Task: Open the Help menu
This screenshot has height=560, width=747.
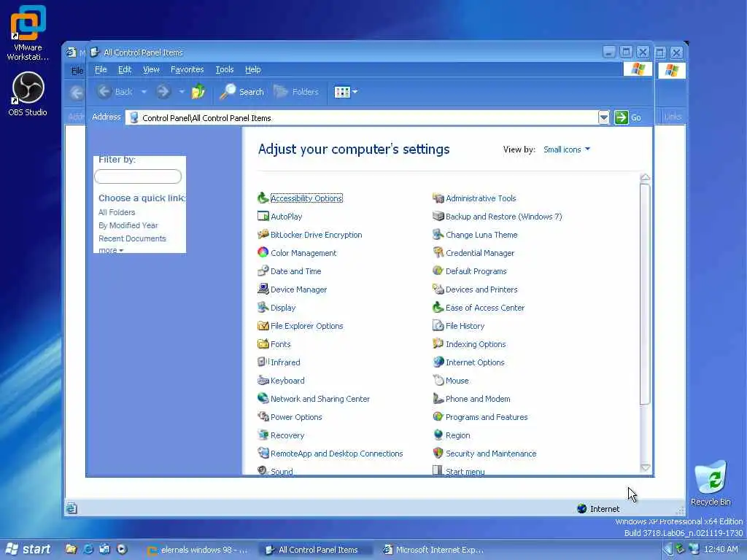Action: tap(252, 69)
